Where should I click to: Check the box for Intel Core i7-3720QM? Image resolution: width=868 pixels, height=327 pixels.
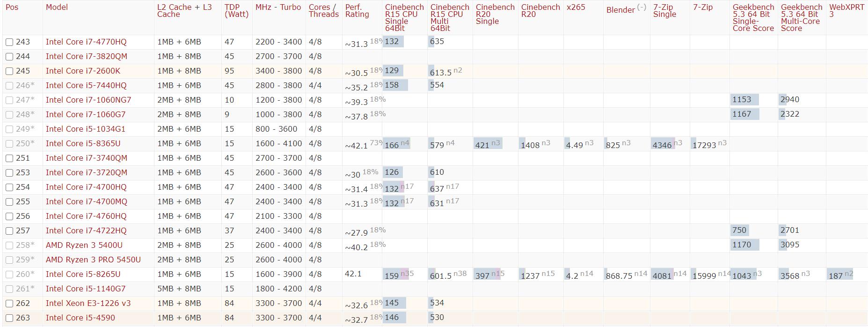(9, 173)
